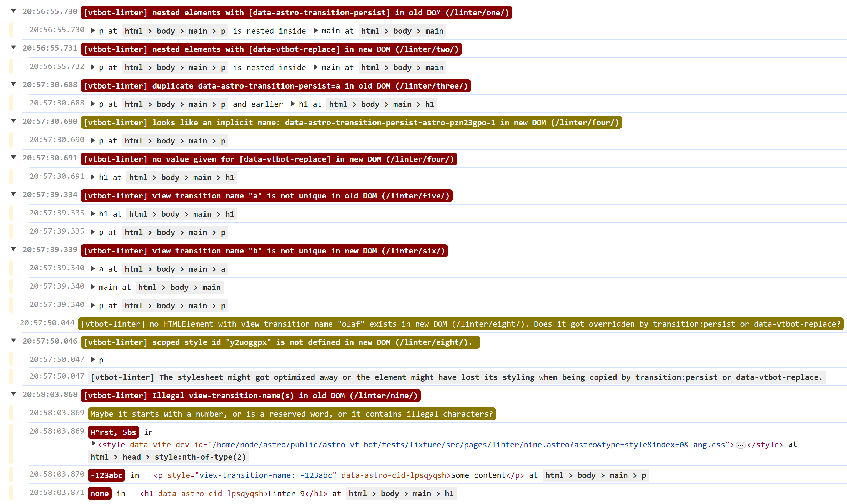Click the h1 "Linter 9" element markup

233,494
